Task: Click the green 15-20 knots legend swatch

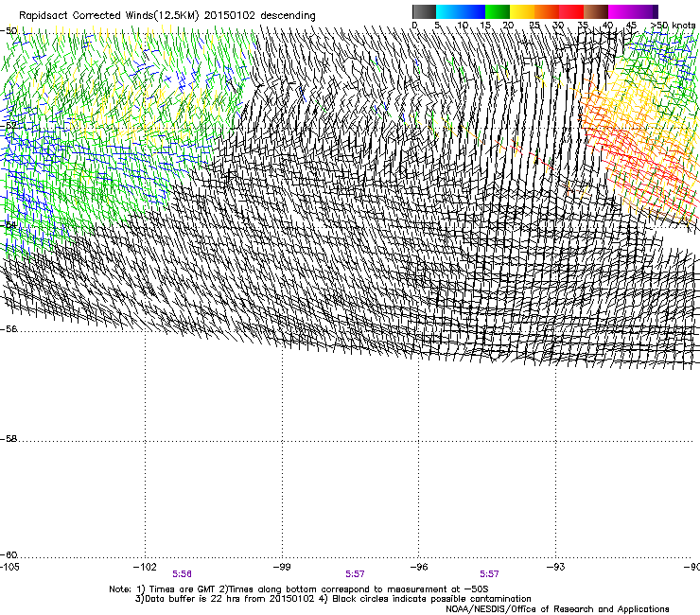Action: coord(498,11)
